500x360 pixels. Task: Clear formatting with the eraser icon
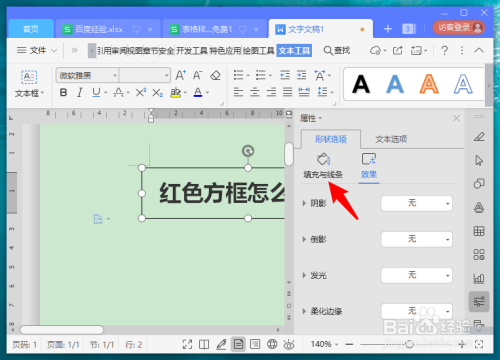[215, 75]
